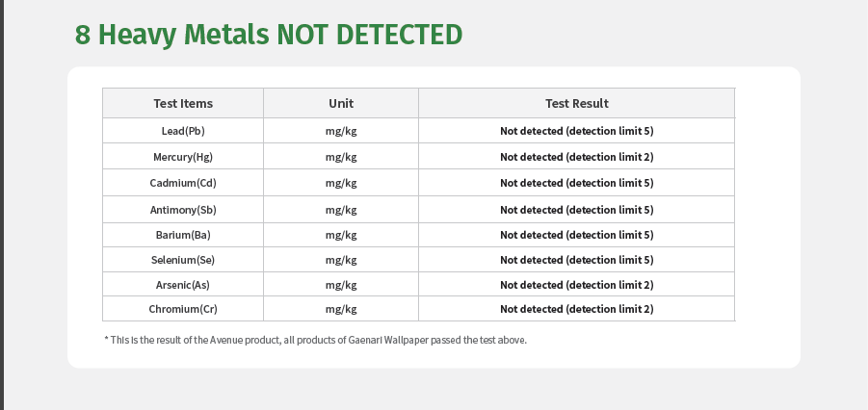Click the mg/kg unit in Arsenic(As) row
The height and width of the screenshot is (410, 868).
tap(341, 285)
